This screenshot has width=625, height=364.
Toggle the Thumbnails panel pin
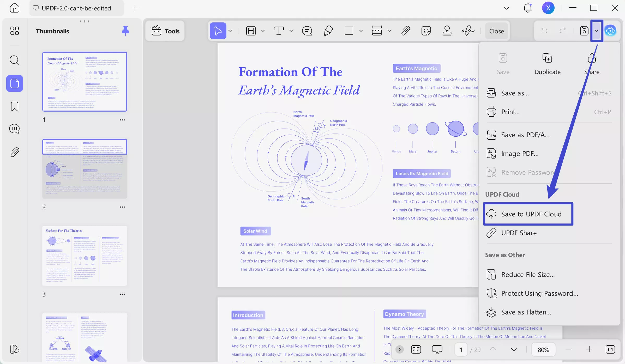pos(125,31)
